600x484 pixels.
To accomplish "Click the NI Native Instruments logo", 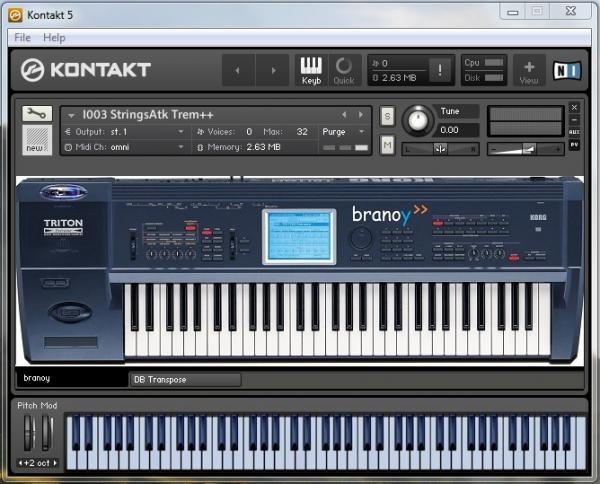I will 567,70.
